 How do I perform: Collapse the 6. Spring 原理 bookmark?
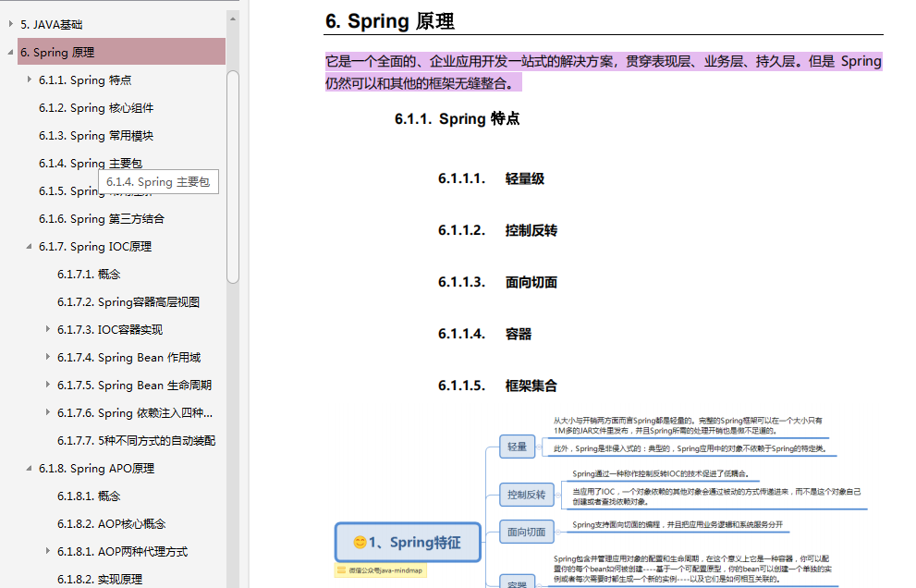click(10, 52)
